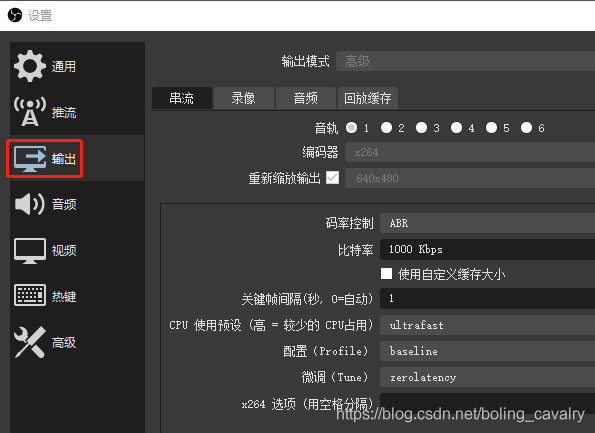Switch to the 串流 tab
The width and height of the screenshot is (595, 433).
[182, 98]
